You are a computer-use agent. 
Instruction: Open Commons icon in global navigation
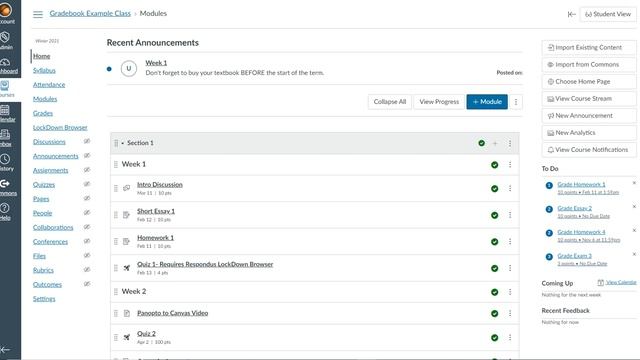[5, 184]
